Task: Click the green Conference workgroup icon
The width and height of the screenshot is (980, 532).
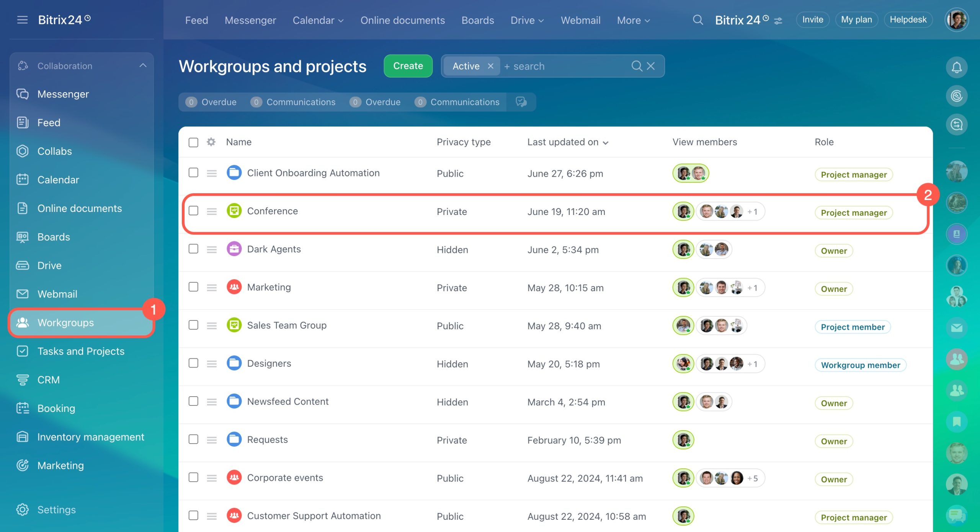Action: (x=234, y=211)
